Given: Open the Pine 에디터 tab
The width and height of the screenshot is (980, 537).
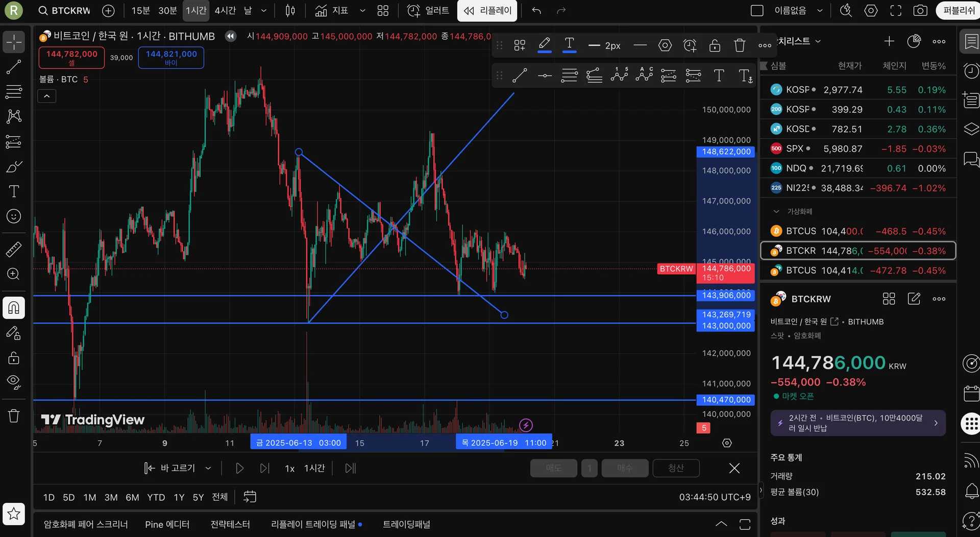Looking at the screenshot, I should point(167,524).
